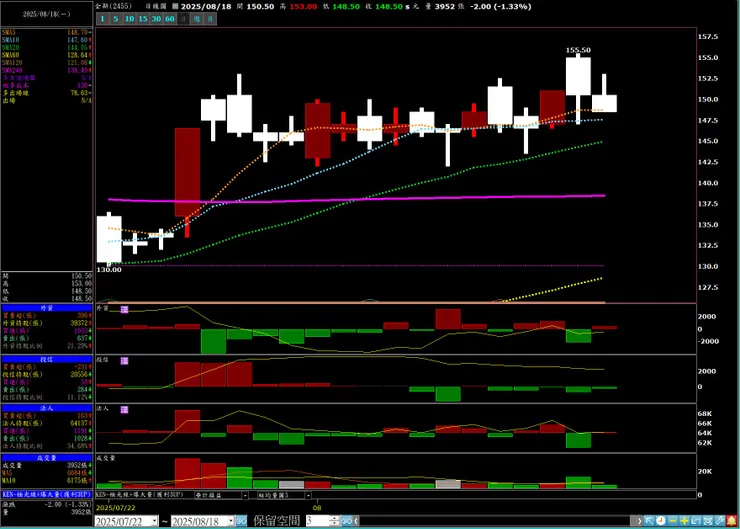Open settings icon in 外資 panel
740x529 pixels.
(x=124, y=309)
